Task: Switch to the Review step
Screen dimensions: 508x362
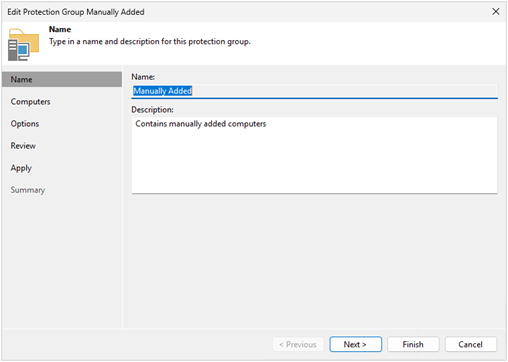Action: coord(23,146)
